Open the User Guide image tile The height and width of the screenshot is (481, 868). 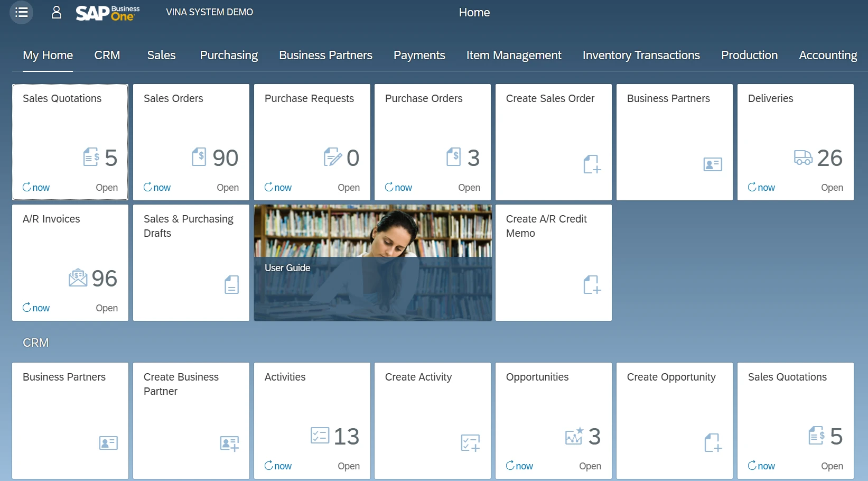tap(372, 263)
